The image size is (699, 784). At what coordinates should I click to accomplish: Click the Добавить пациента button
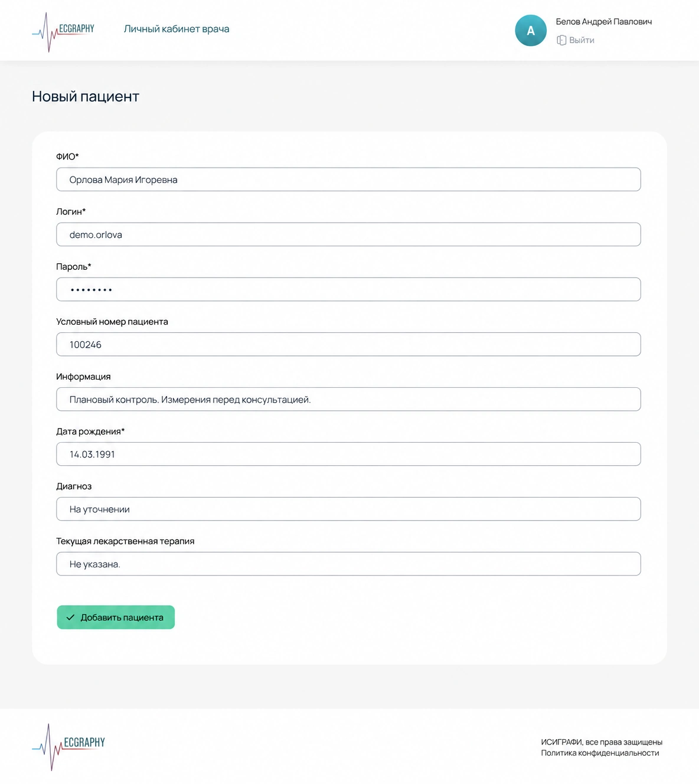click(116, 617)
